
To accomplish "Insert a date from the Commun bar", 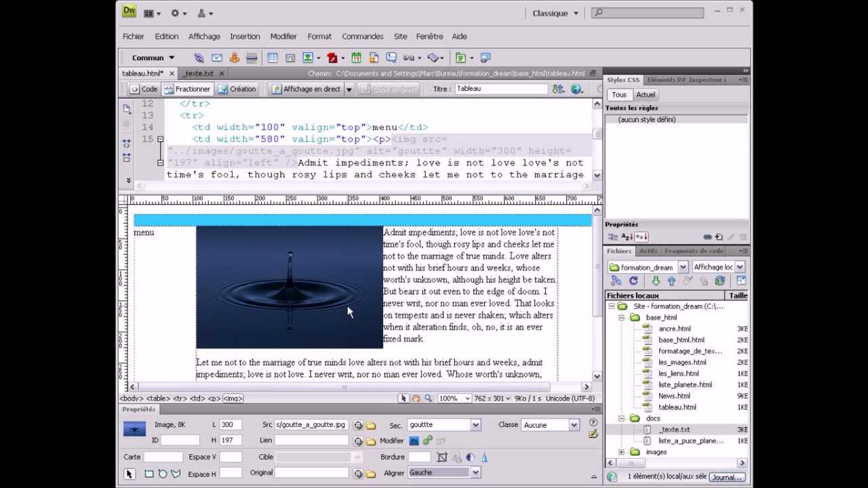I will tap(356, 58).
